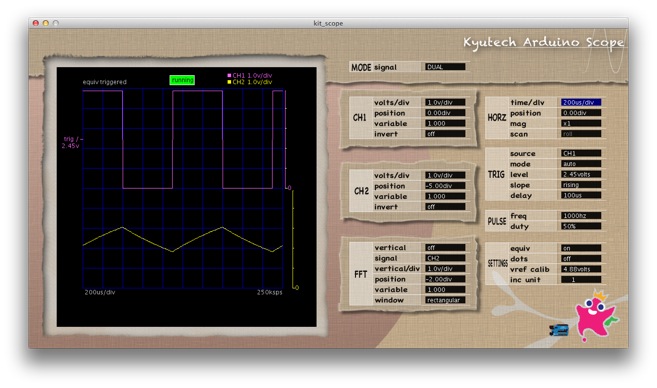Click the Kyutech Arduino Scope title
The image size is (657, 388).
543,42
